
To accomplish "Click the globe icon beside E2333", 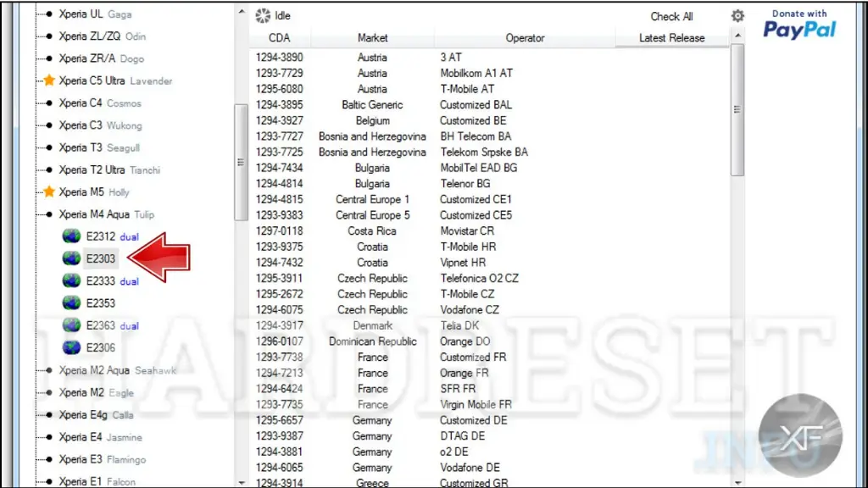I will [71, 280].
